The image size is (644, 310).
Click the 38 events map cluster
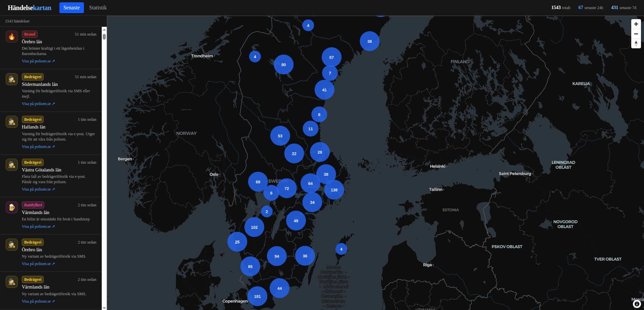tap(326, 174)
